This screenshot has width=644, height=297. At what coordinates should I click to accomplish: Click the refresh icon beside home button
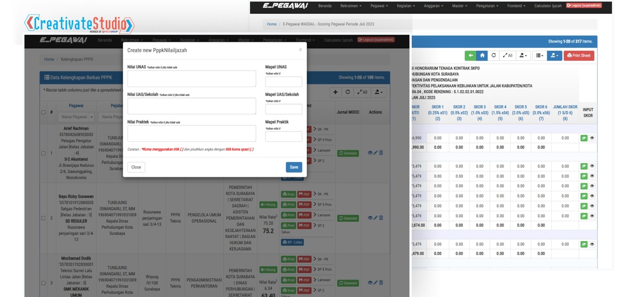tap(493, 56)
